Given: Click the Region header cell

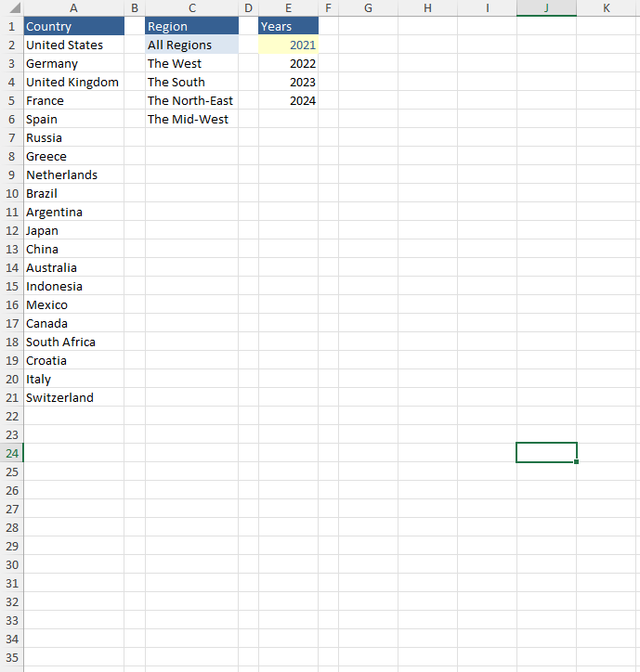Looking at the screenshot, I should point(191,26).
